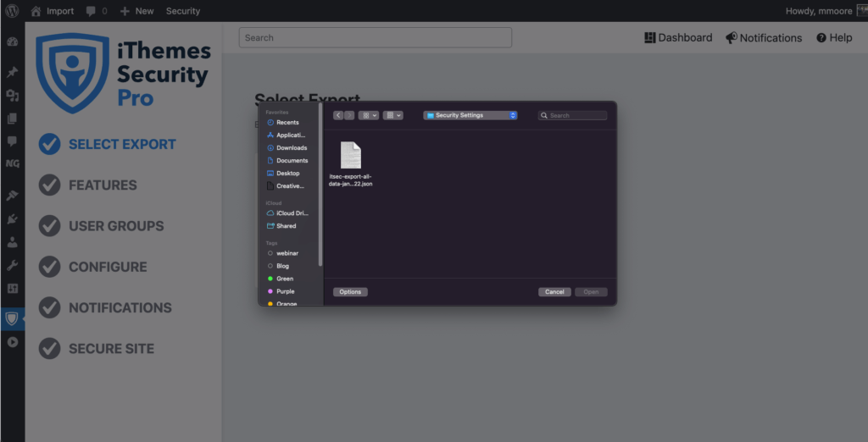
Task: Select itsec-export-all-data json file
Action: pyautogui.click(x=350, y=163)
